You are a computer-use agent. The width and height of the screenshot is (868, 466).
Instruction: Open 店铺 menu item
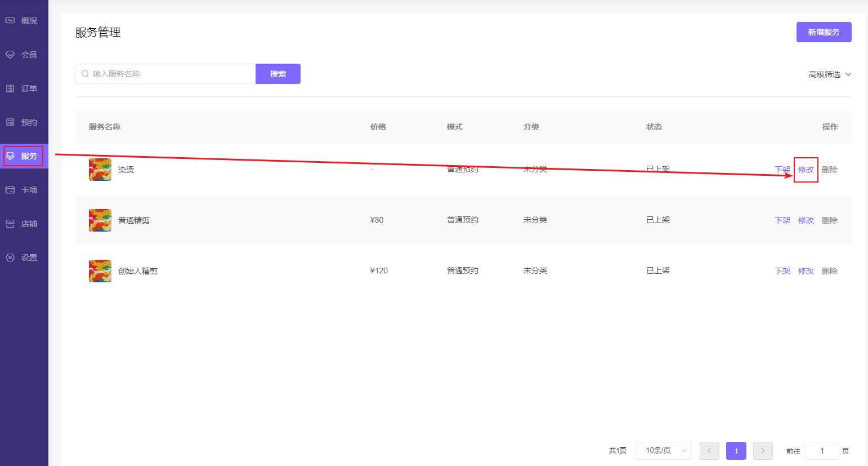click(x=24, y=224)
